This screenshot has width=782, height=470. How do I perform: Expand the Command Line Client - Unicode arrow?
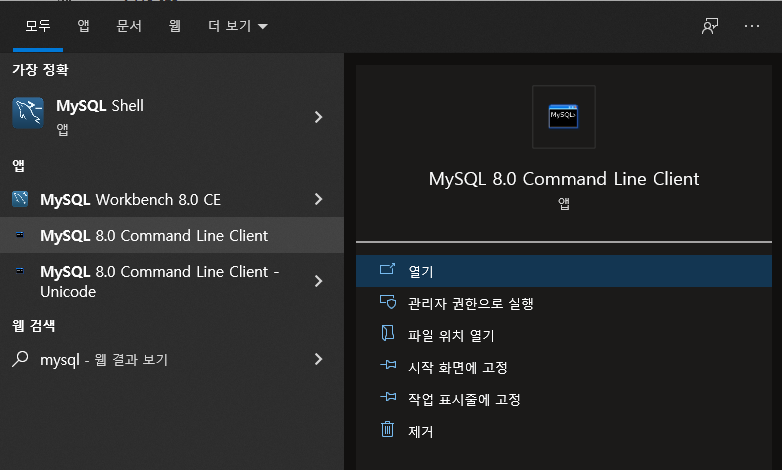(x=319, y=281)
